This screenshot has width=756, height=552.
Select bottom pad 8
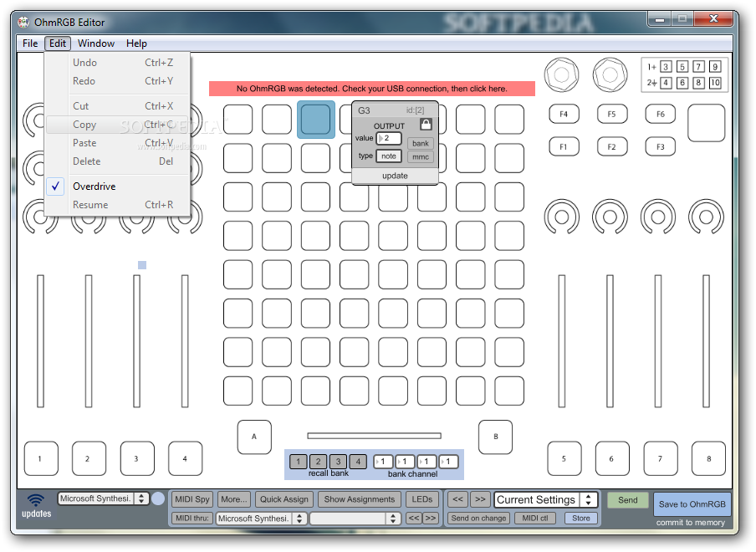708,458
